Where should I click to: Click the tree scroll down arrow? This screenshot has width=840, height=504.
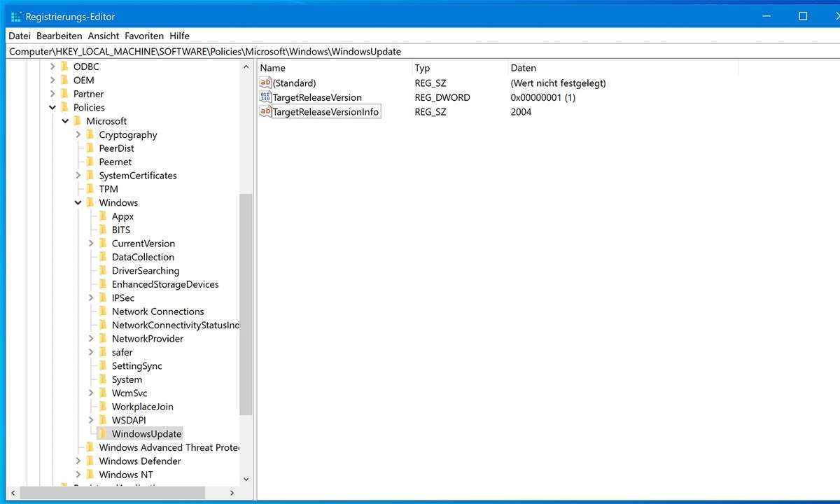click(246, 479)
